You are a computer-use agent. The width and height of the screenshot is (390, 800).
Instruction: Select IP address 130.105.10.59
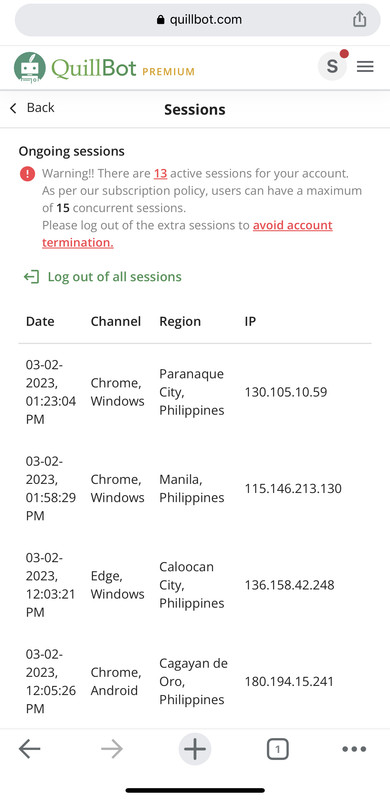[x=286, y=392]
